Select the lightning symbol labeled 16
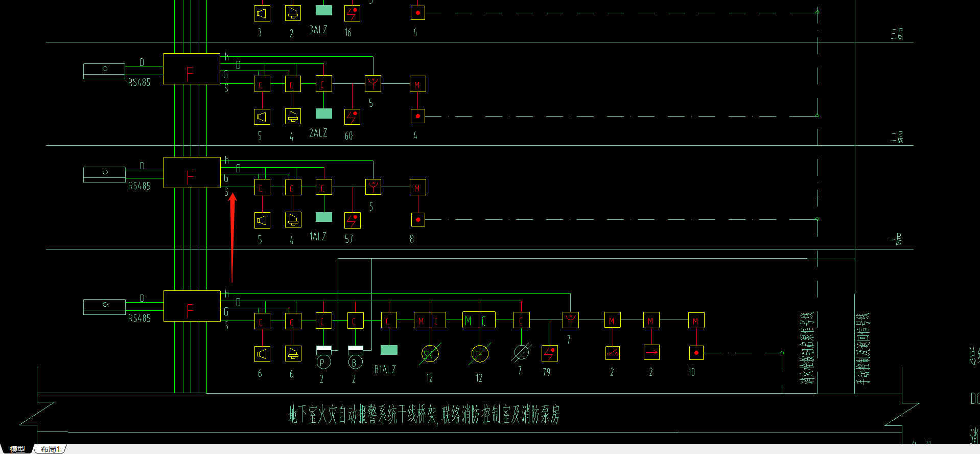This screenshot has height=454, width=980. coord(352,13)
